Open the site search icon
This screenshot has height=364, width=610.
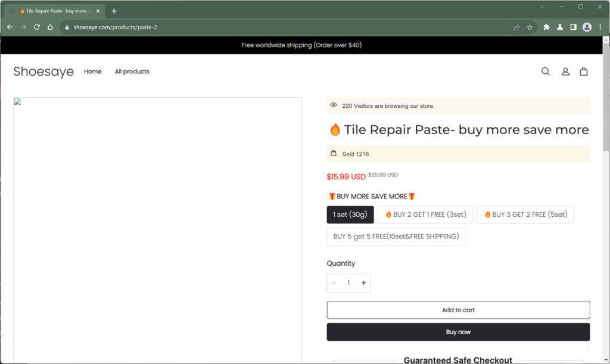point(545,71)
